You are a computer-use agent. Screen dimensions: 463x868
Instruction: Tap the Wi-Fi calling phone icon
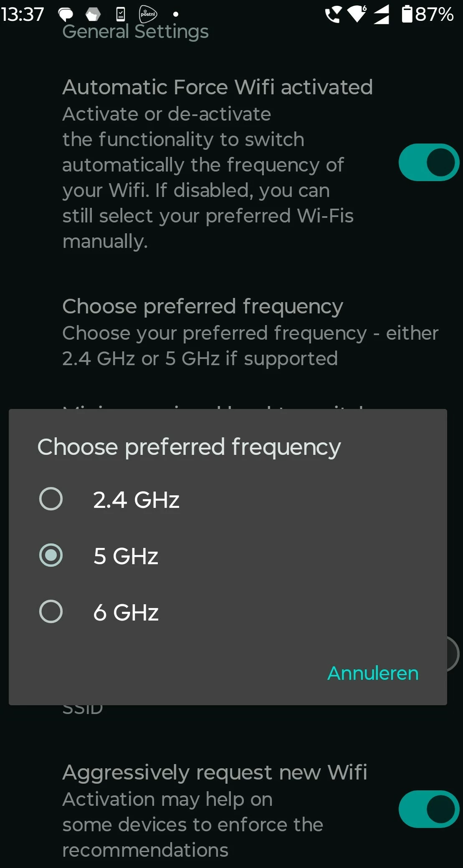(333, 15)
